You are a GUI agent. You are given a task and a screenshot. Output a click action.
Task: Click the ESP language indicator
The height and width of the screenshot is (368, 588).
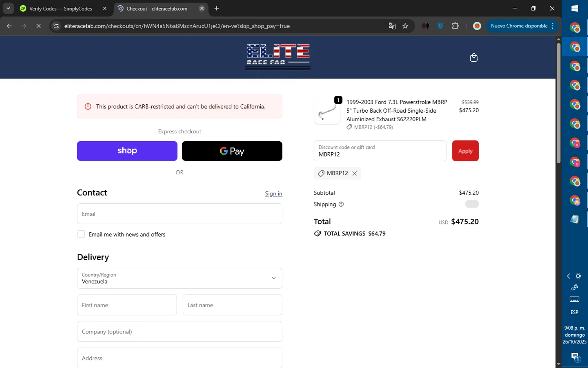pyautogui.click(x=574, y=313)
